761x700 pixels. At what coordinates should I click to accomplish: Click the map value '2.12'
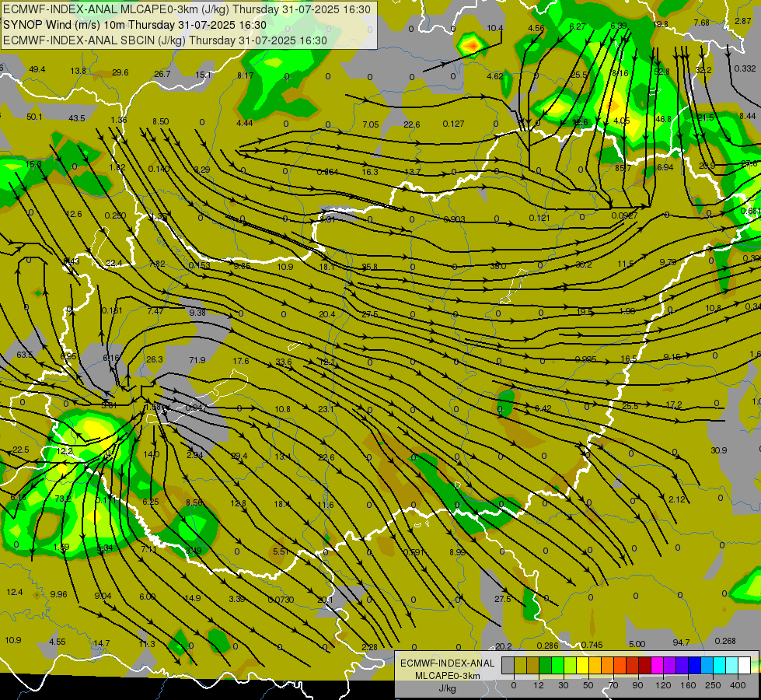[x=676, y=499]
